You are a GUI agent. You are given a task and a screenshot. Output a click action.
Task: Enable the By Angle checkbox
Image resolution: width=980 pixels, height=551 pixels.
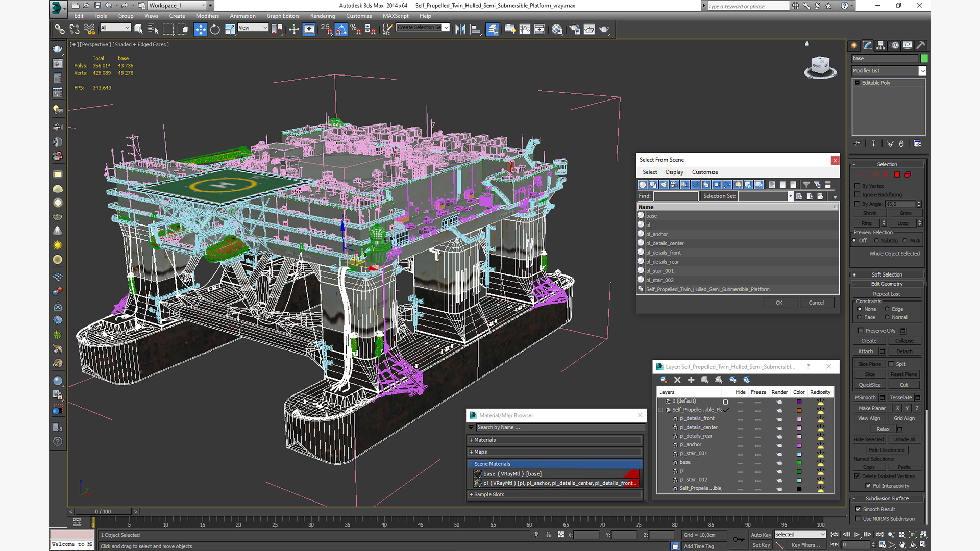857,204
